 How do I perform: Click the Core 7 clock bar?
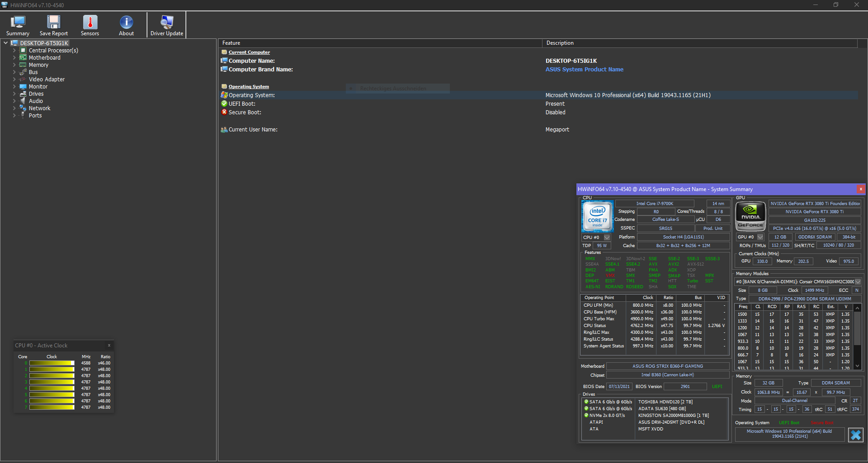pyautogui.click(x=52, y=407)
